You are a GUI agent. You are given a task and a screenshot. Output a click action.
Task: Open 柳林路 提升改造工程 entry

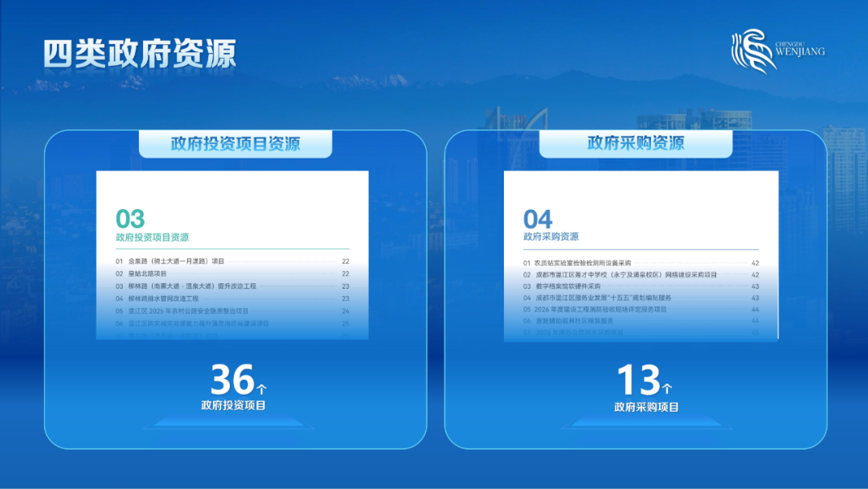click(x=191, y=286)
